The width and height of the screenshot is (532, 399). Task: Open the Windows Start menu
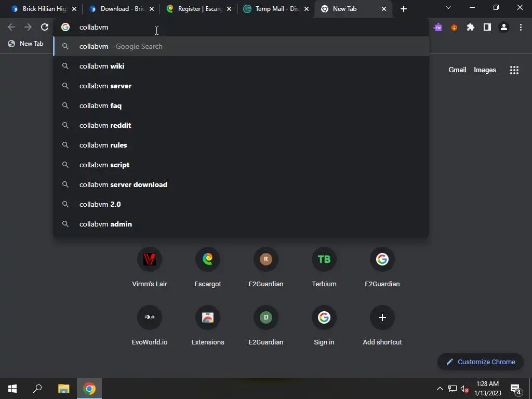(12, 389)
